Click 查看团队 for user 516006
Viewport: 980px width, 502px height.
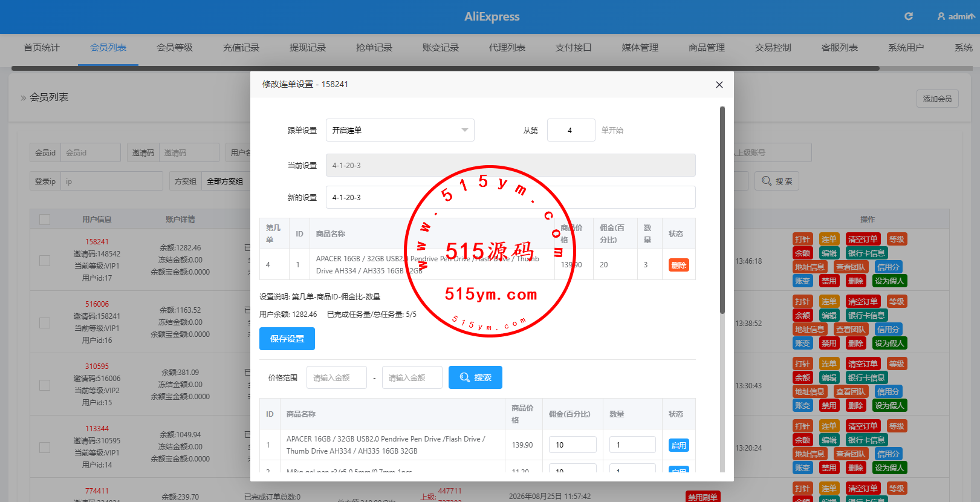[x=851, y=329]
